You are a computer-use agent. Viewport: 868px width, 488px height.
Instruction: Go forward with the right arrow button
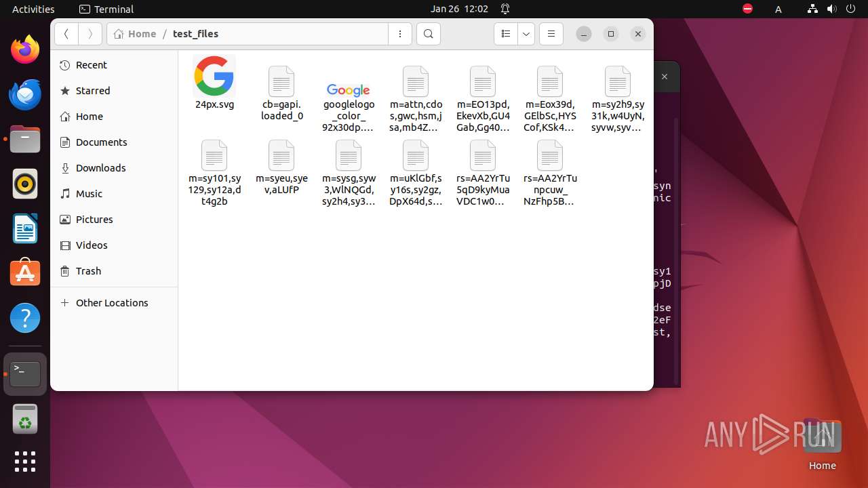(90, 34)
